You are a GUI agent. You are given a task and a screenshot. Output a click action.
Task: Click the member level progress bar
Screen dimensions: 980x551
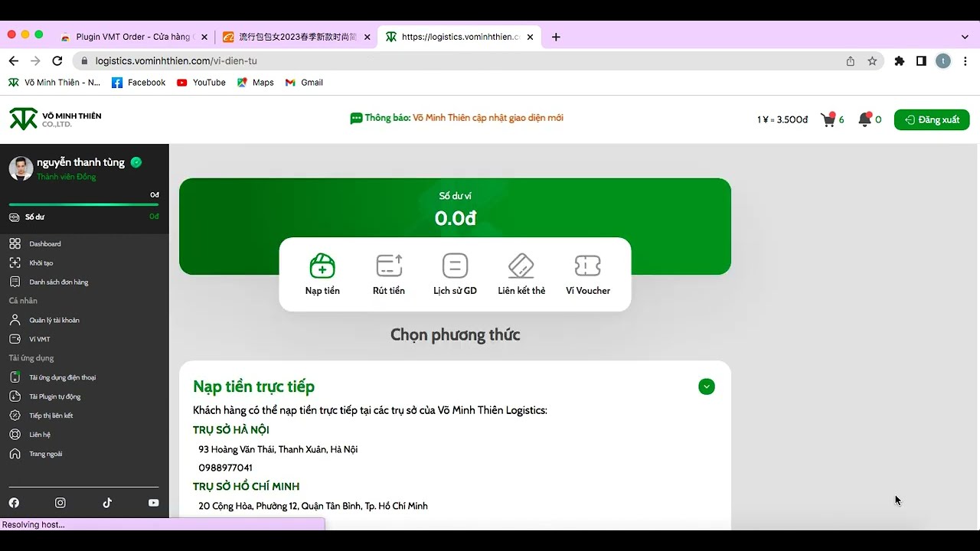click(x=83, y=204)
